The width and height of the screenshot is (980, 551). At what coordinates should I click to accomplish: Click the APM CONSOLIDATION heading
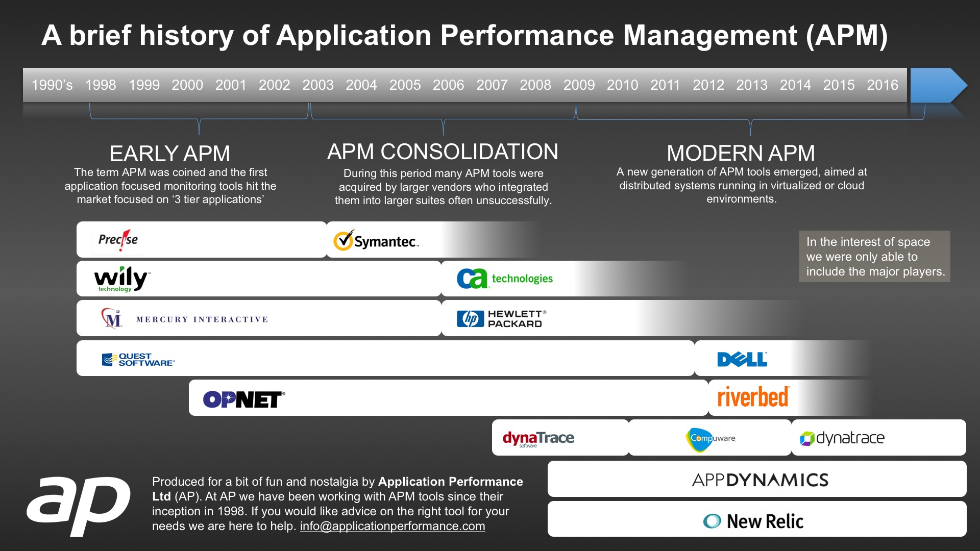click(443, 152)
